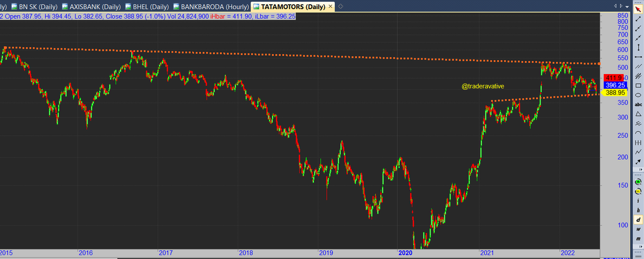This screenshot has width=644, height=259.
Task: Select the rectangle drawing tool
Action: click(638, 85)
